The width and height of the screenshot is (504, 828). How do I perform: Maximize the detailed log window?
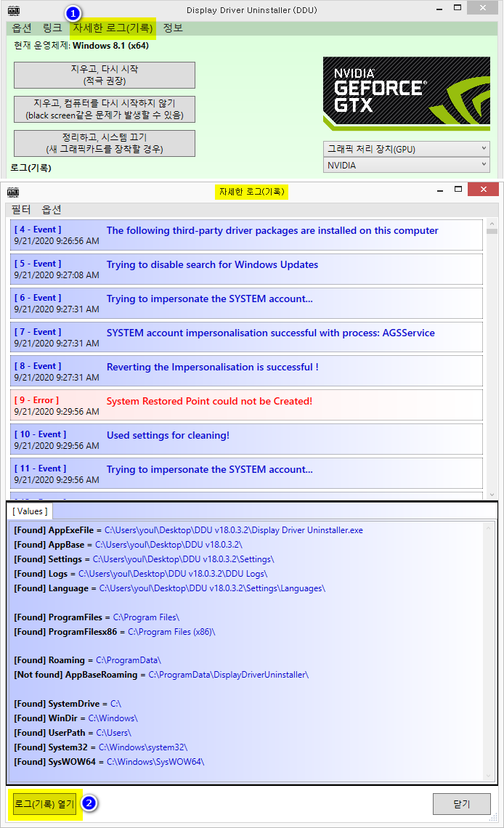point(458,190)
